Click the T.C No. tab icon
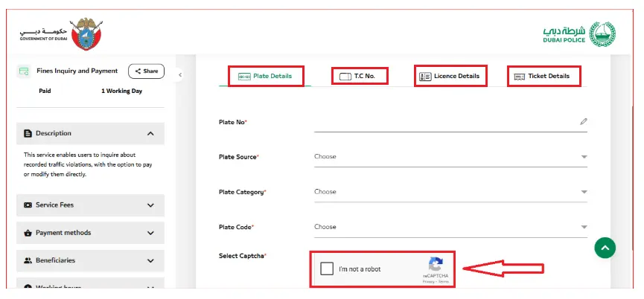 click(x=345, y=77)
